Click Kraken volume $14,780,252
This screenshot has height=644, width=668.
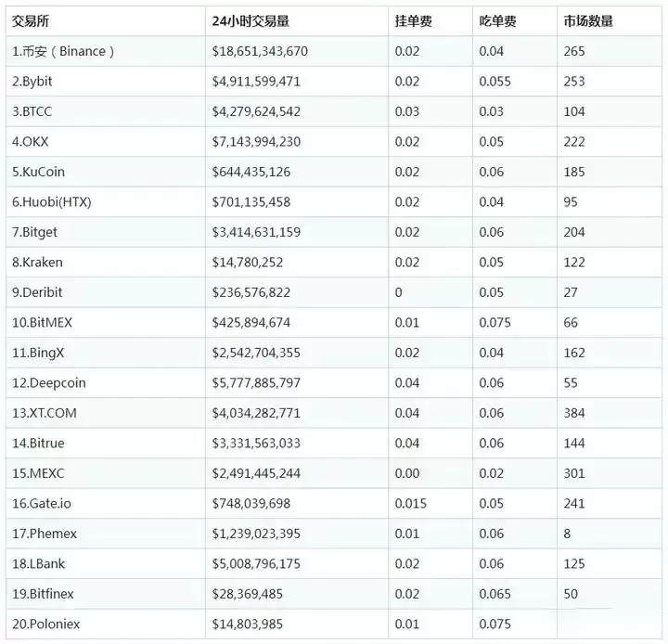tap(248, 262)
